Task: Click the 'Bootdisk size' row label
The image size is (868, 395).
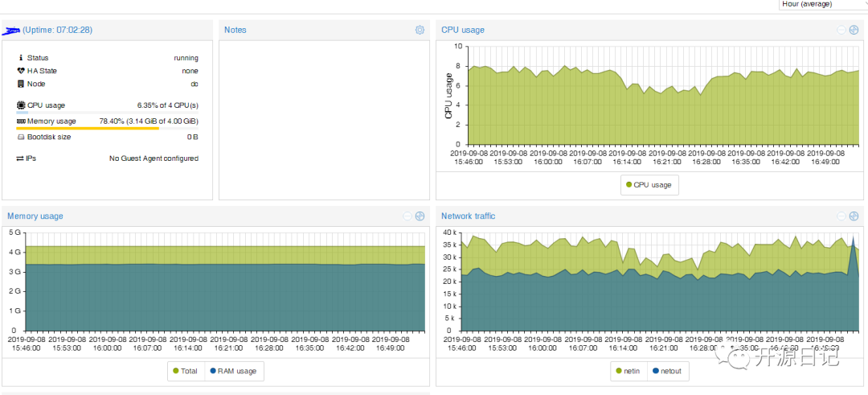Action: coord(49,137)
